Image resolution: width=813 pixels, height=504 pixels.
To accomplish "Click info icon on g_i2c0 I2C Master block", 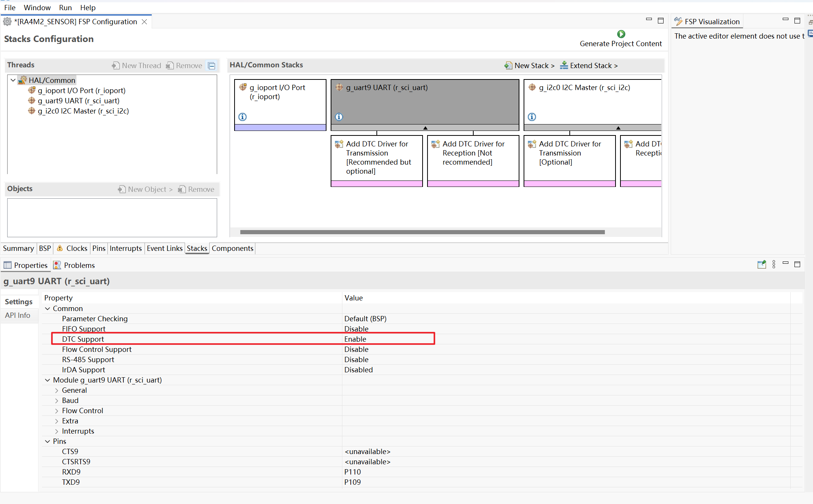I will click(x=532, y=117).
